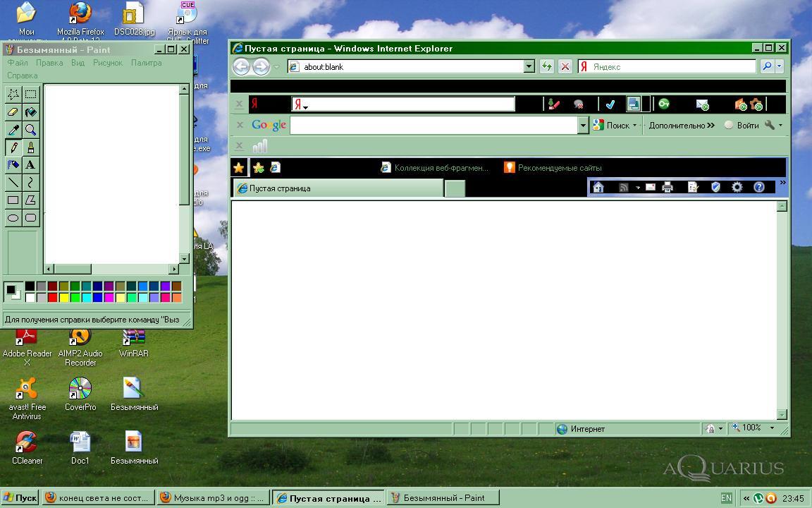Select the black color swatch in Paint palette
The width and height of the screenshot is (812, 508).
coord(30,286)
